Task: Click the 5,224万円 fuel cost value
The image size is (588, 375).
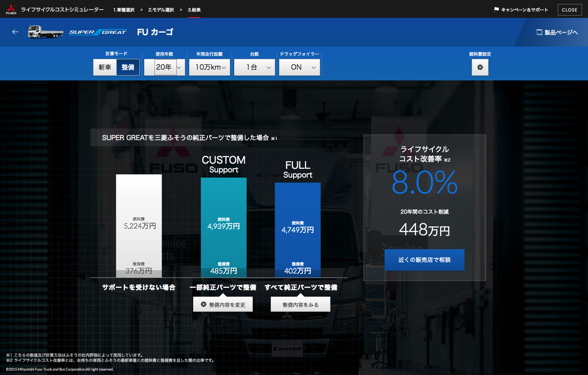Action: tap(140, 226)
